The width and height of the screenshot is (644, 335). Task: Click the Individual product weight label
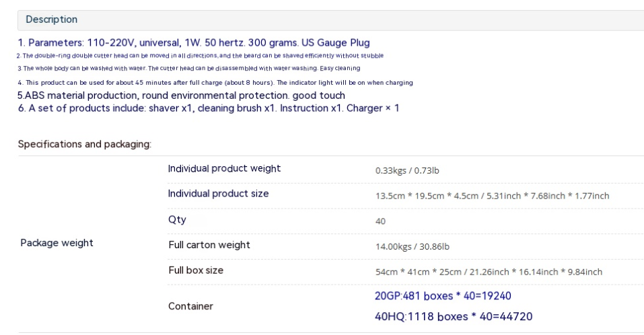224,168
